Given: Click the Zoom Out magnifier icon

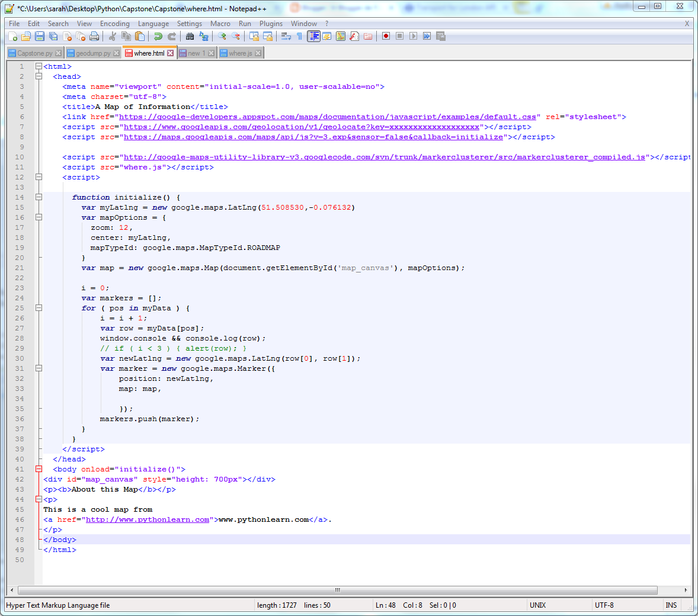Looking at the screenshot, I should 235,37.
